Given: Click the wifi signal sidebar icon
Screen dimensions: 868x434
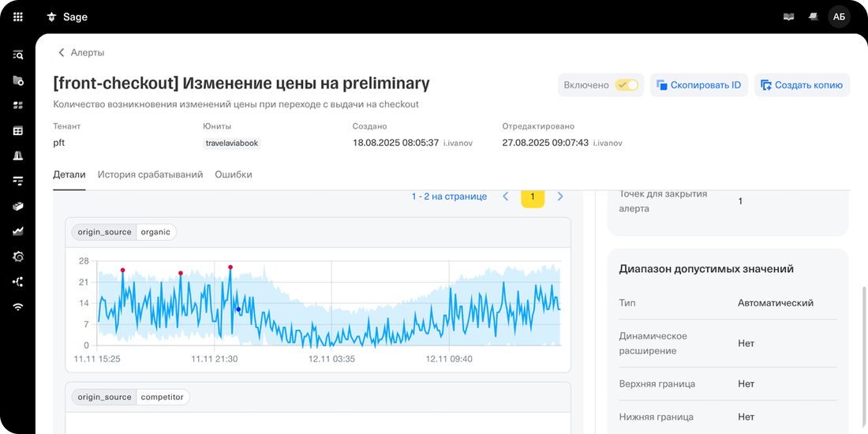Looking at the screenshot, I should (18, 307).
